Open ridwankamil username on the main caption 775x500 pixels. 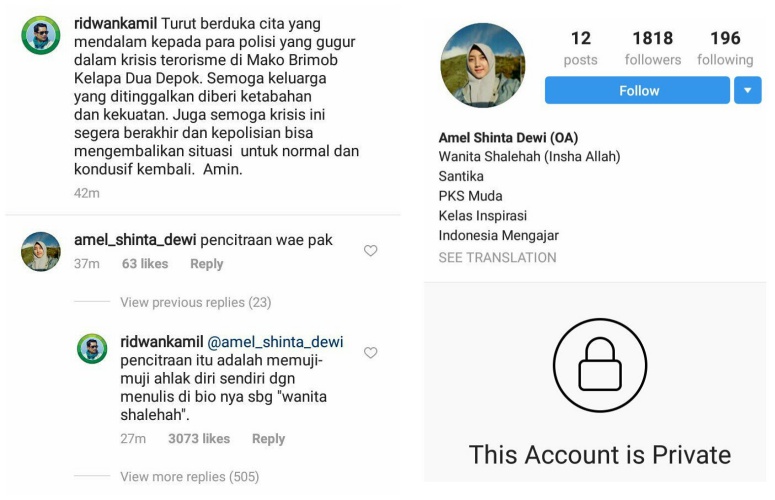click(115, 23)
